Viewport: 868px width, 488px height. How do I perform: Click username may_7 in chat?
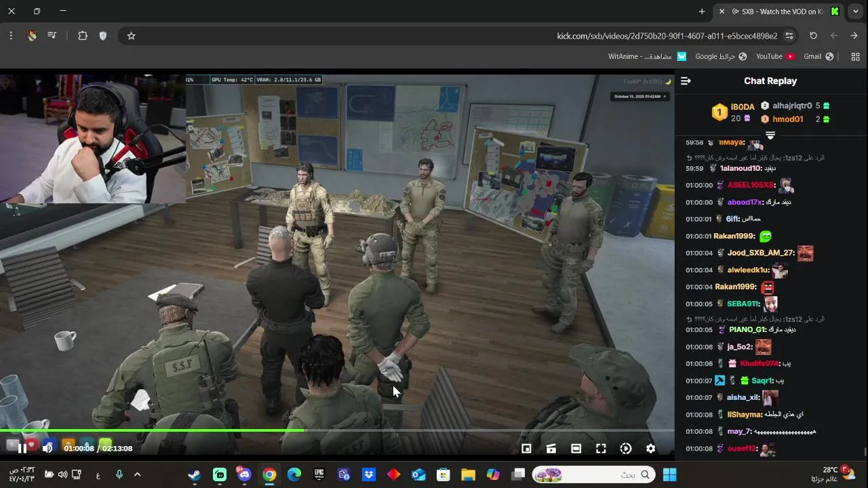pyautogui.click(x=739, y=431)
